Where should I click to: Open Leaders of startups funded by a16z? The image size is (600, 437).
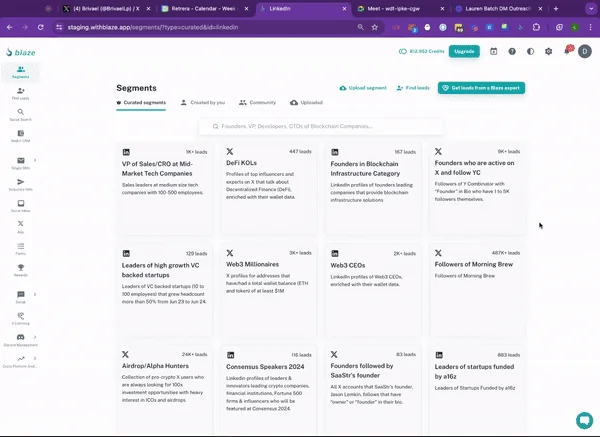point(477,390)
